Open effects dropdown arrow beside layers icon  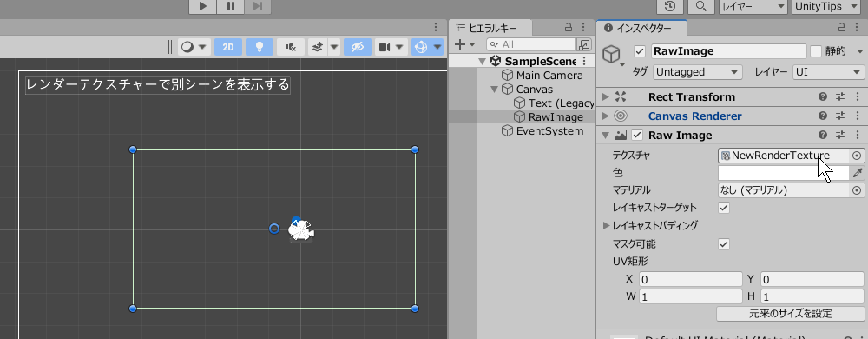coord(334,47)
